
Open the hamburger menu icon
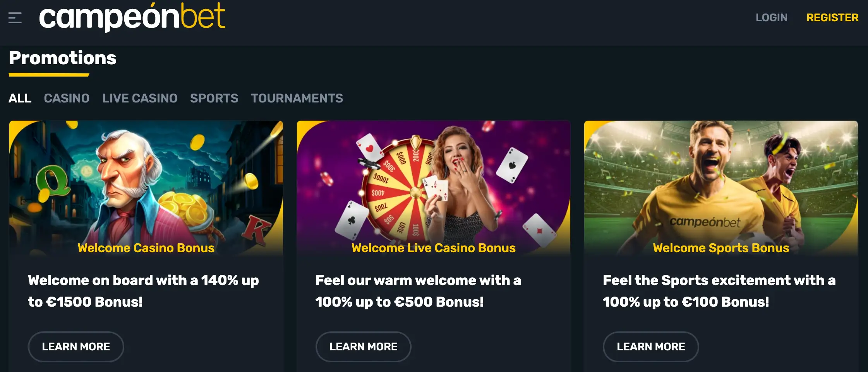click(x=15, y=18)
